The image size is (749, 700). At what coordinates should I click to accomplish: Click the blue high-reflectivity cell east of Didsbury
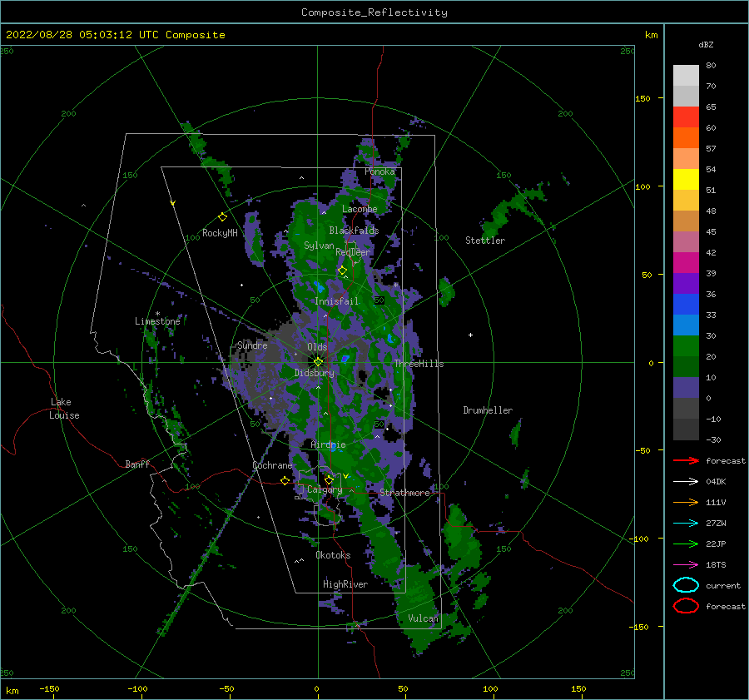point(345,358)
